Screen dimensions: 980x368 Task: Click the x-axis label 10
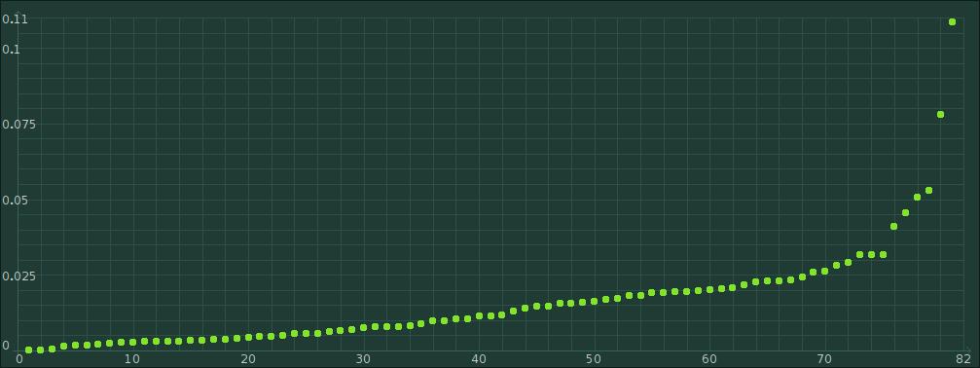click(131, 359)
